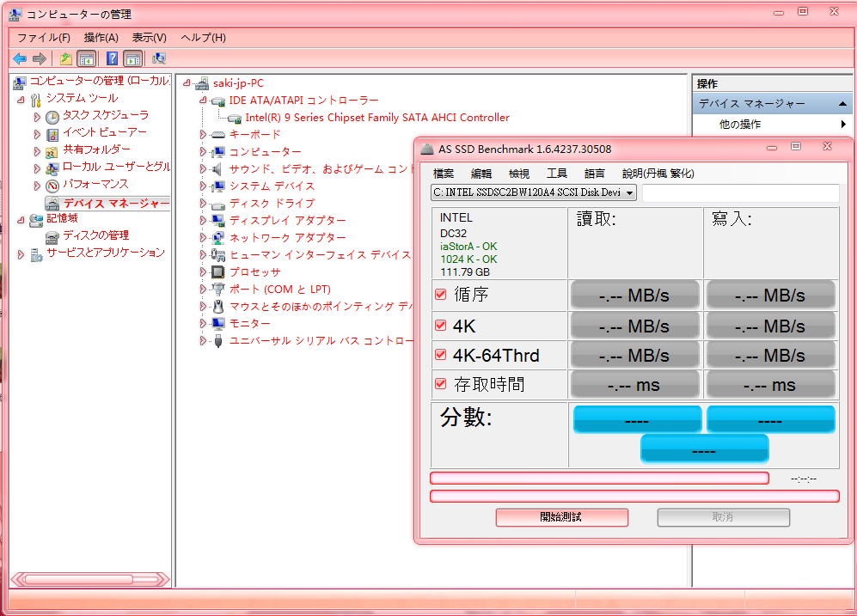Open the C: INTEL SSD drive dropdown
The image size is (857, 616).
pos(534,192)
